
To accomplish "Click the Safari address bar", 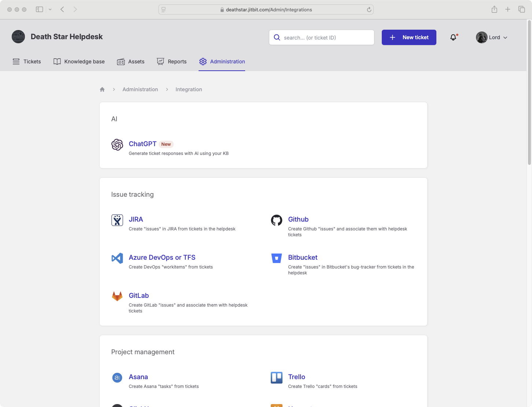I will point(266,10).
